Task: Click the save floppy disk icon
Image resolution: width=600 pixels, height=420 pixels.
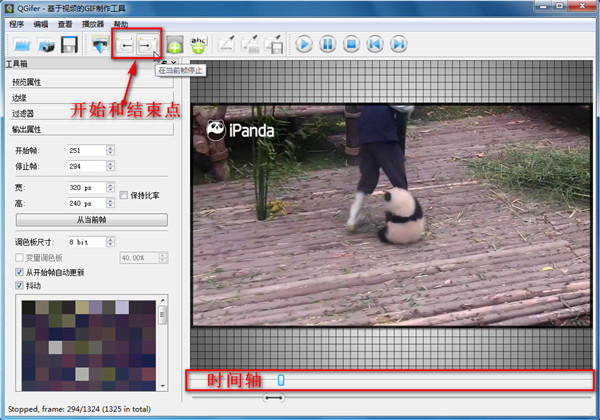Action: tap(70, 45)
